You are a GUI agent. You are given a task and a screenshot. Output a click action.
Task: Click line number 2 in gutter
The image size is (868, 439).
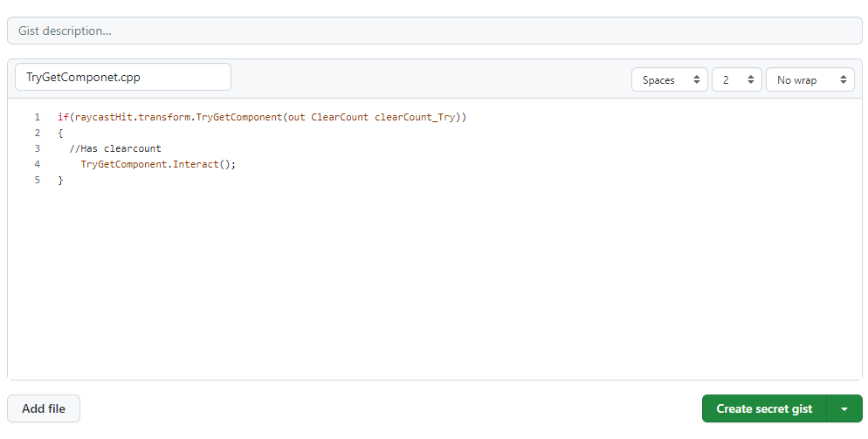37,133
